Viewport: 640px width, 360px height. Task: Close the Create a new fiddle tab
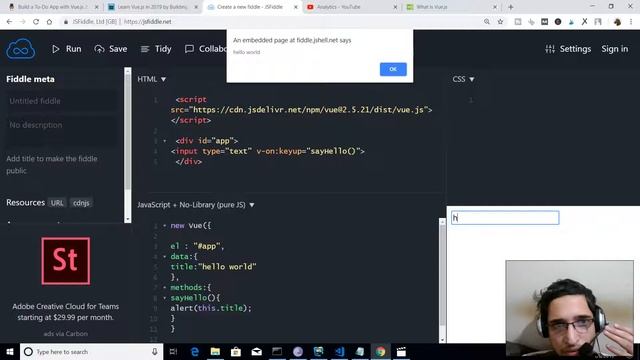click(x=296, y=7)
